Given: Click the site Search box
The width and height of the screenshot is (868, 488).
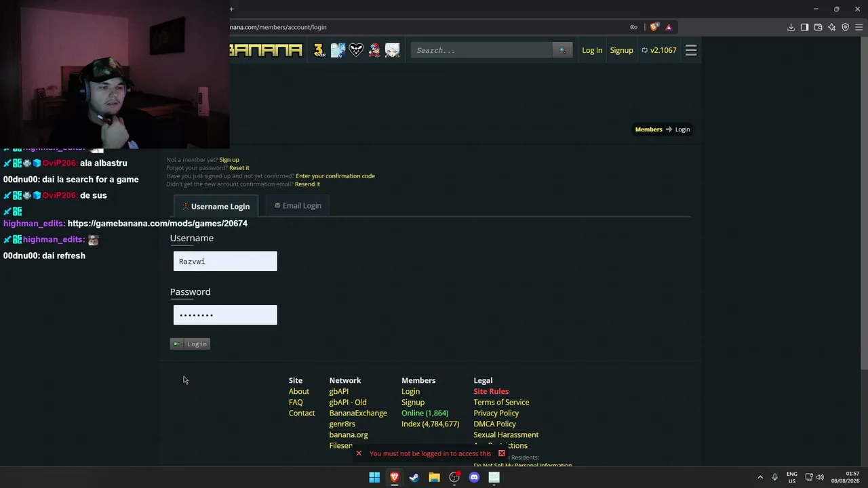Looking at the screenshot, I should click(x=481, y=50).
